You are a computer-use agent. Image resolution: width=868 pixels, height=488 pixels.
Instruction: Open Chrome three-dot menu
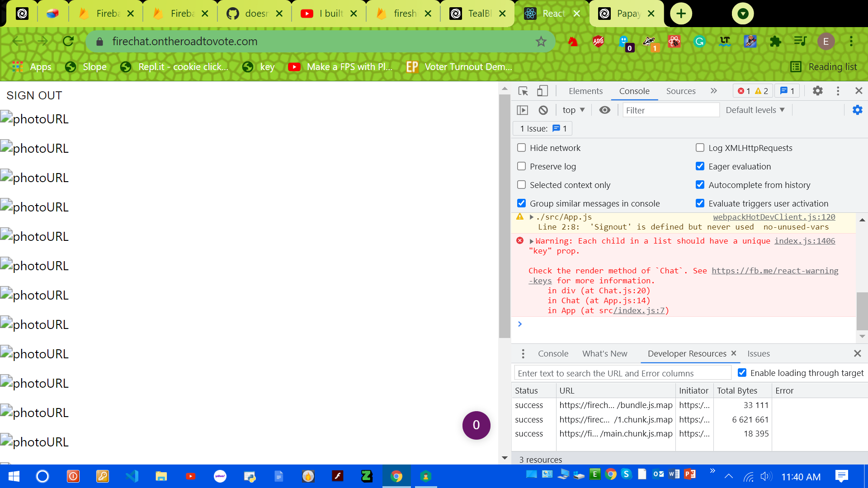[x=851, y=42]
